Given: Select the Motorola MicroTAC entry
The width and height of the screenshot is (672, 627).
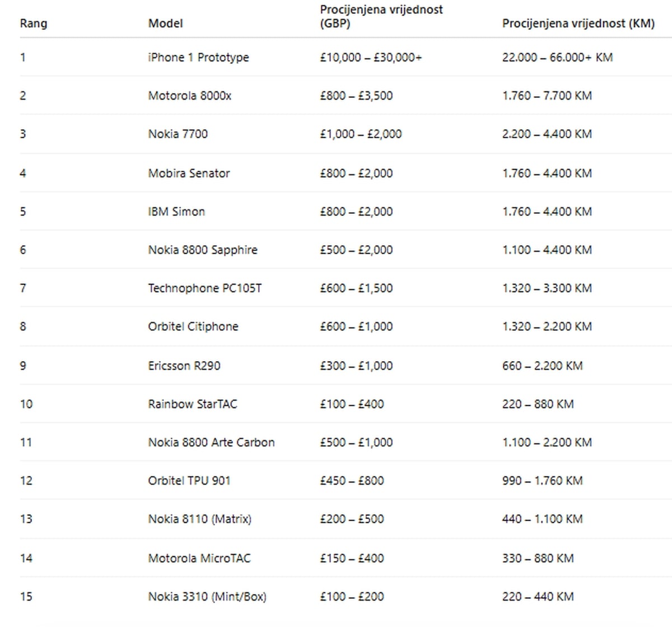Looking at the screenshot, I should click(x=199, y=558).
